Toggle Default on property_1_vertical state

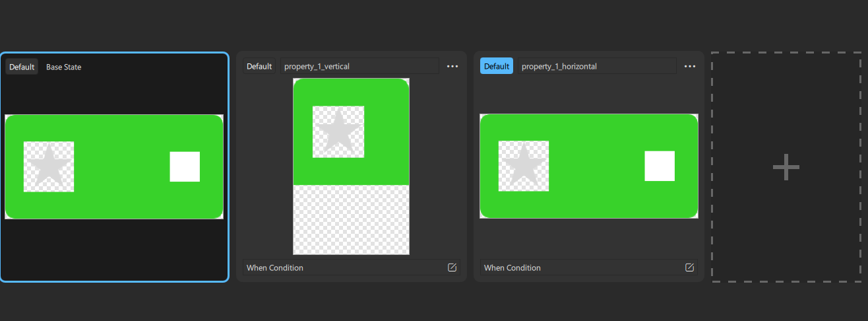coord(259,66)
